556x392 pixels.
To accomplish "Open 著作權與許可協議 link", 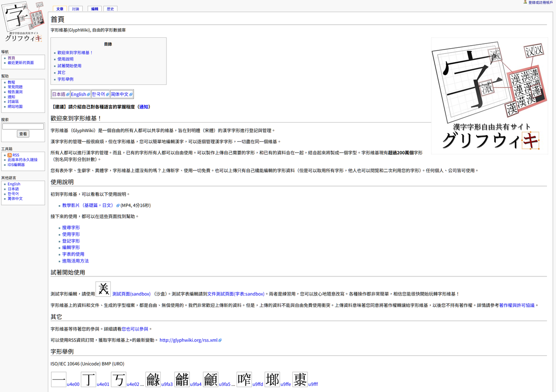I will (517, 306).
